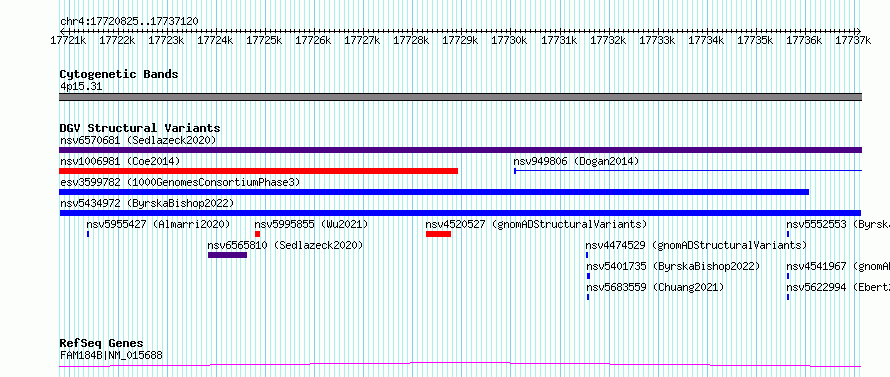Select the blue nsv5434972 variant bar
890x377 pixels.
coord(460,213)
